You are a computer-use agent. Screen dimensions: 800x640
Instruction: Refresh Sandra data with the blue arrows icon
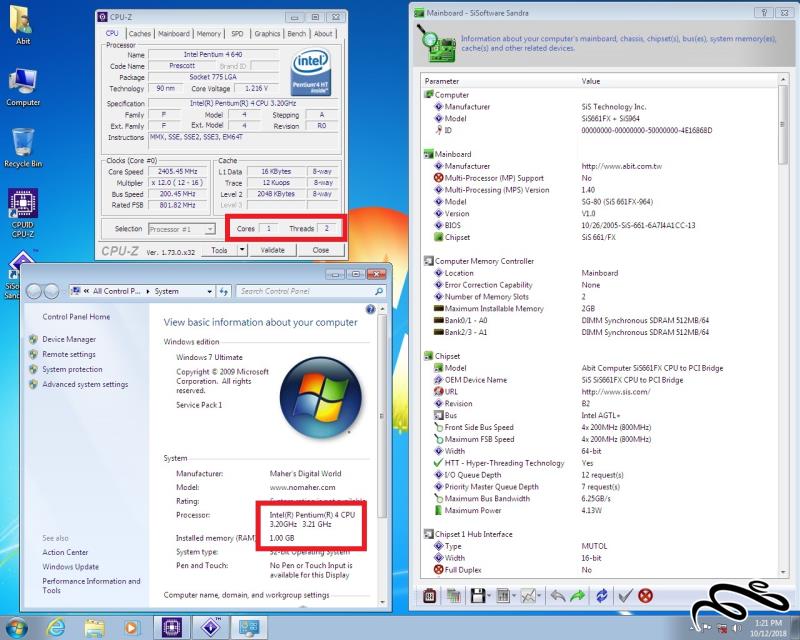[x=602, y=596]
